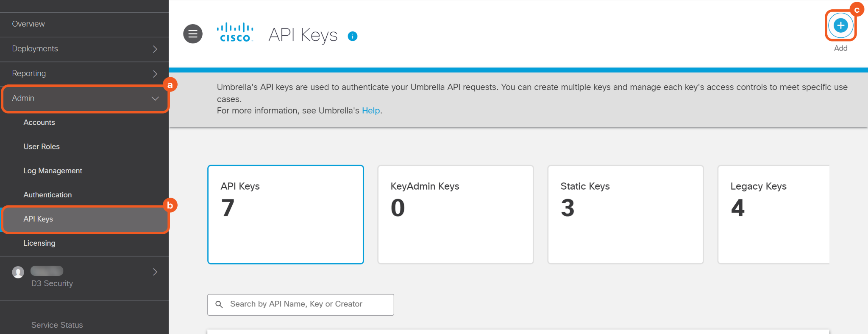Switch to the Static Keys card
The height and width of the screenshot is (334, 868).
625,214
